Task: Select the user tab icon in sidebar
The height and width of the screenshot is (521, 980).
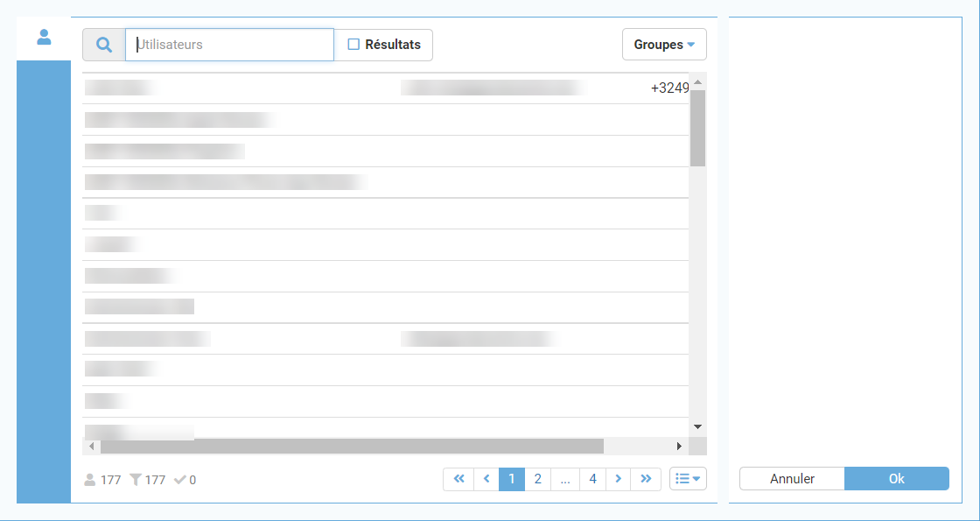Action: click(44, 38)
